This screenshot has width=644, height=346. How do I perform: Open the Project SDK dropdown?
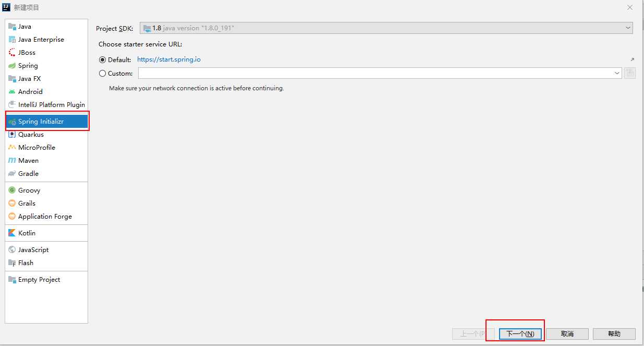(386, 28)
